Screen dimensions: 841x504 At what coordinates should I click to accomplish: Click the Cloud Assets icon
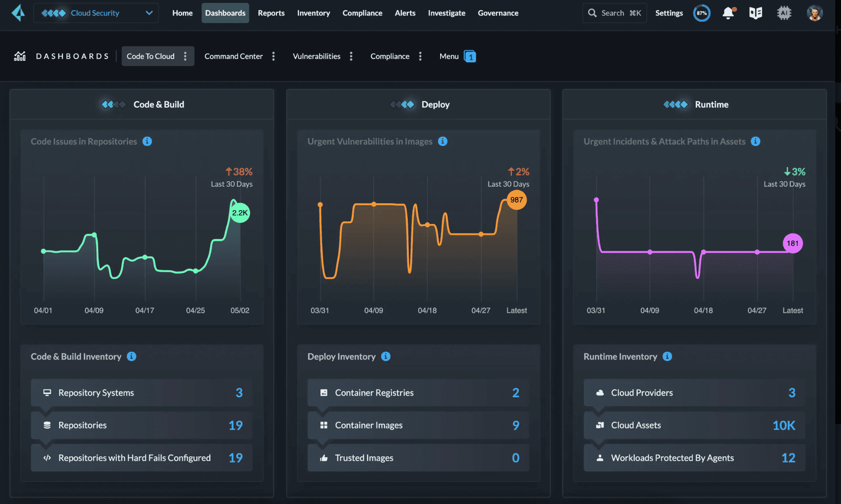point(600,425)
